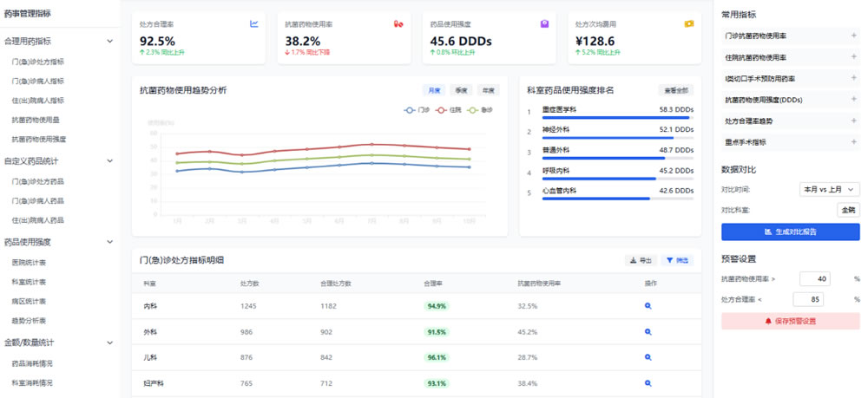Toggle 门诊 series in chart legend
The image size is (868, 398).
click(417, 110)
